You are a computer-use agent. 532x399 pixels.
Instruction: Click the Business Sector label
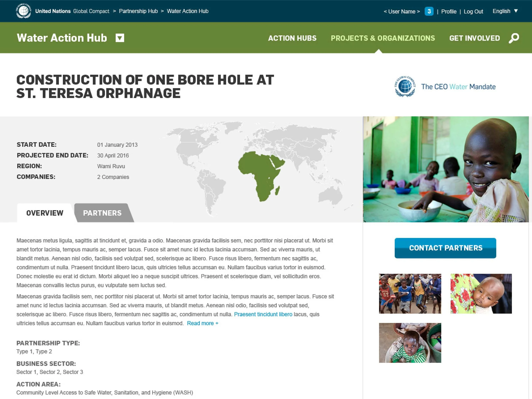click(46, 364)
